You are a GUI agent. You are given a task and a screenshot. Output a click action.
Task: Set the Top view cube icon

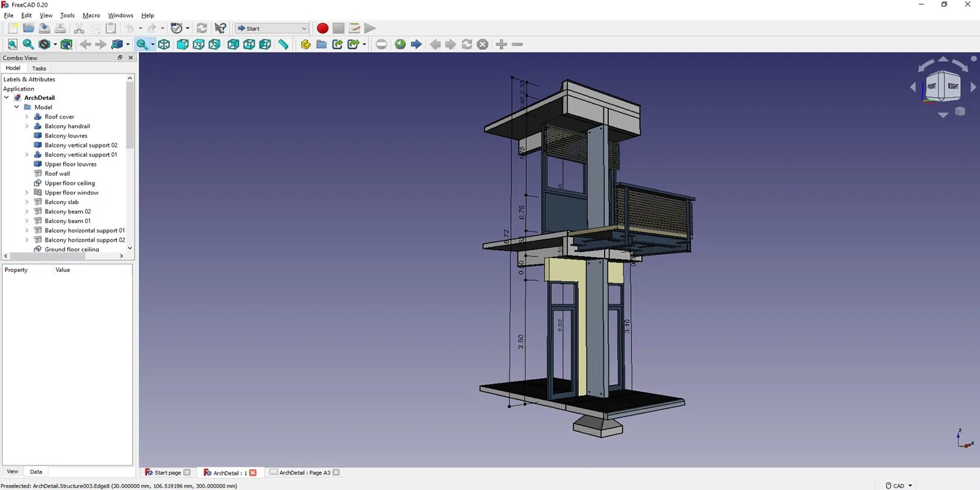198,44
